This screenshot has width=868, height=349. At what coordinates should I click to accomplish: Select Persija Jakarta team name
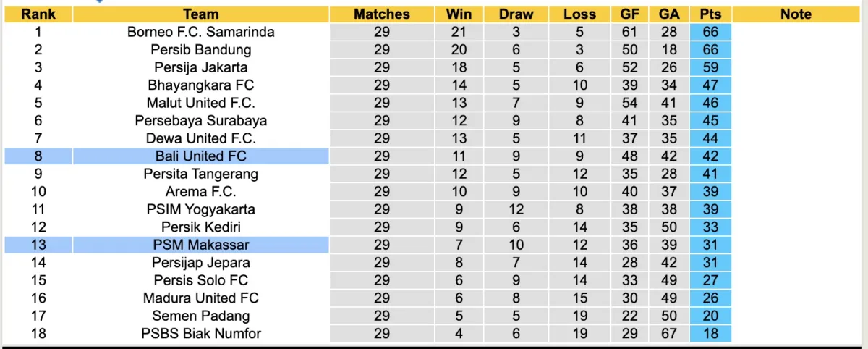click(x=201, y=67)
